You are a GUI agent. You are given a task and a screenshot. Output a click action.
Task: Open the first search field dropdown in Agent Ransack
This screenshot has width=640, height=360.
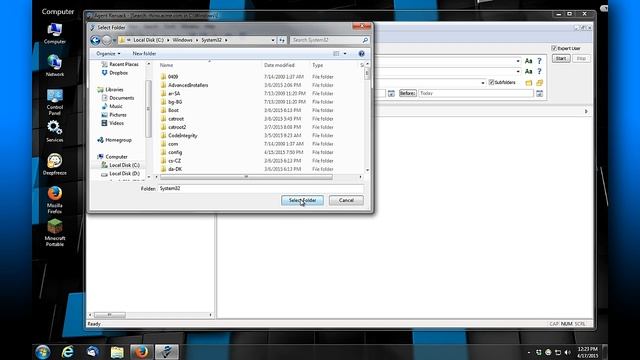[518, 61]
